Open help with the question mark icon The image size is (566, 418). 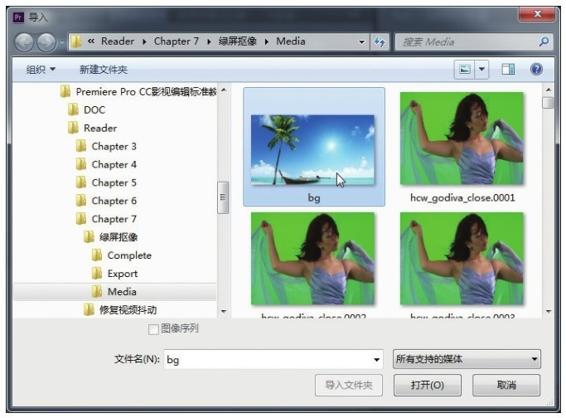(x=536, y=69)
